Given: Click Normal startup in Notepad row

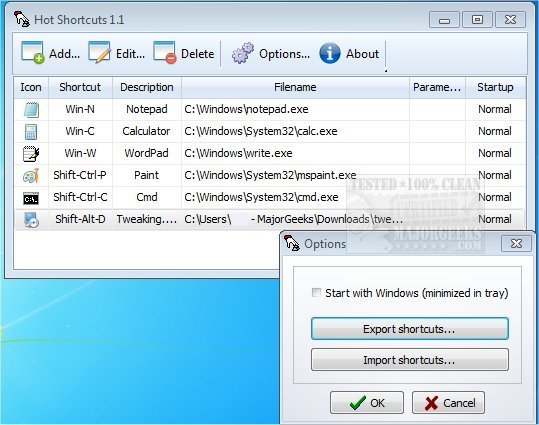Looking at the screenshot, I should click(x=495, y=109).
